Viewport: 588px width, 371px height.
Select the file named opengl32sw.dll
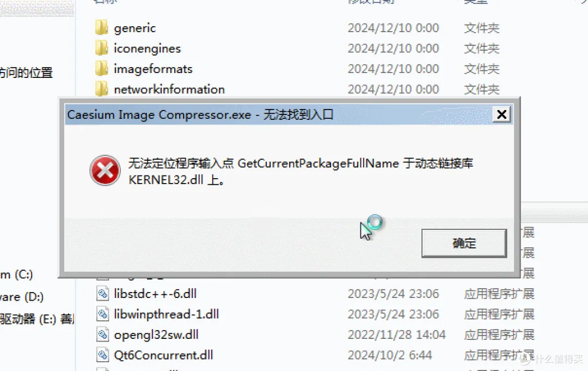pyautogui.click(x=156, y=334)
